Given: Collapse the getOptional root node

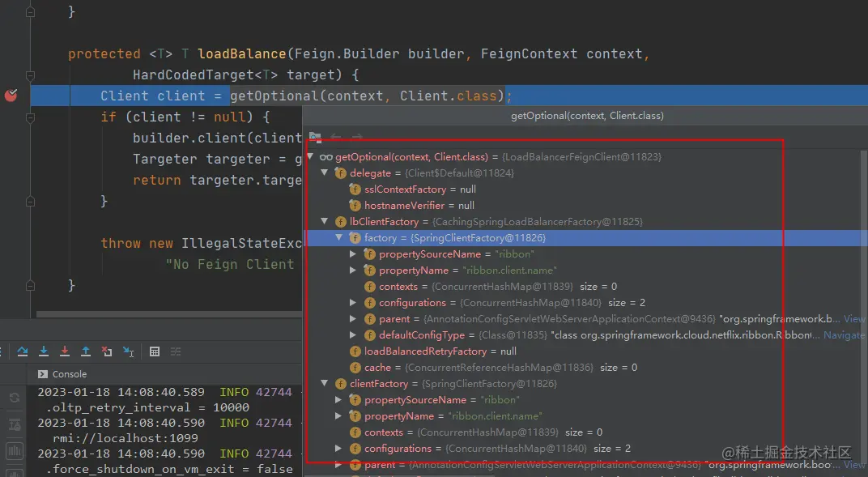Looking at the screenshot, I should (x=311, y=156).
